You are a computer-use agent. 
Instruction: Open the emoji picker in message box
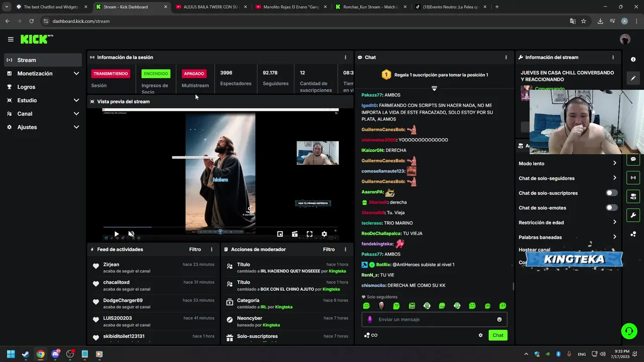(499, 319)
